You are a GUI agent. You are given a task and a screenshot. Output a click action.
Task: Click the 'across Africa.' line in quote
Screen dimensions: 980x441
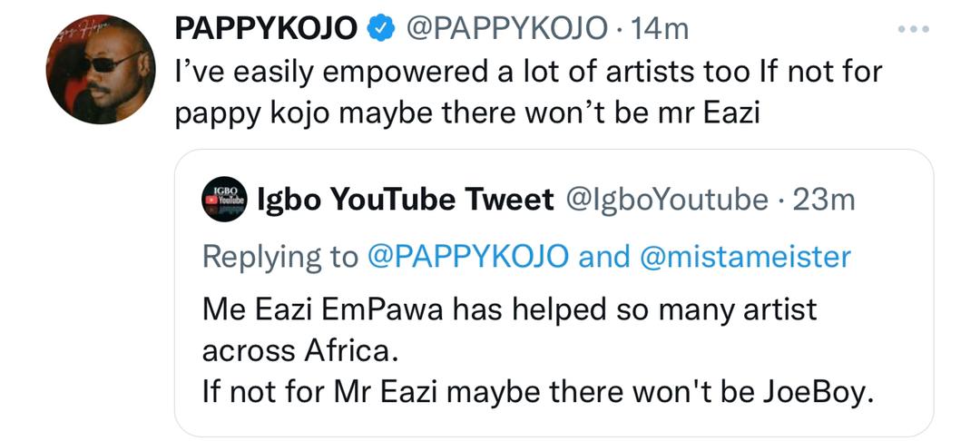300,352
